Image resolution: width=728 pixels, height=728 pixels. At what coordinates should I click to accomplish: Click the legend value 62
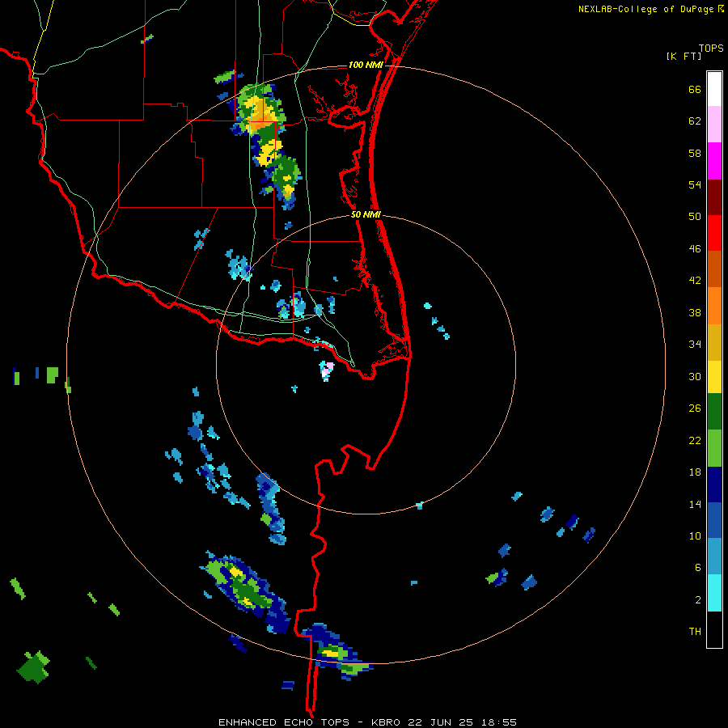tap(695, 121)
